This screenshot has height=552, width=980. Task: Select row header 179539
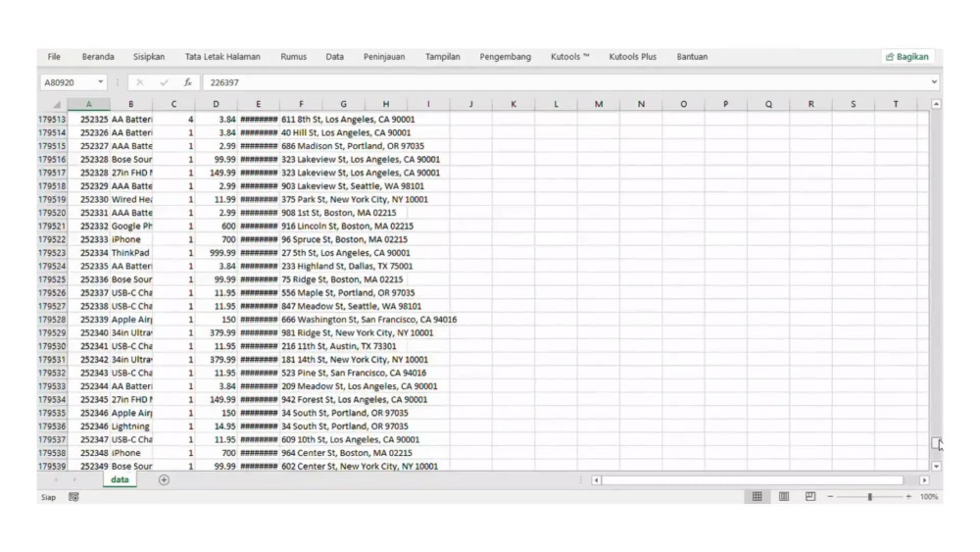click(x=52, y=466)
